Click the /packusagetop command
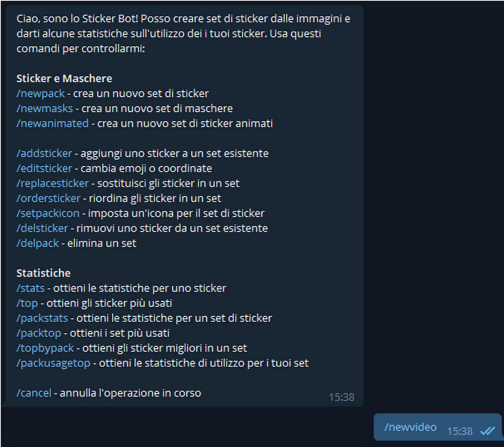The image size is (504, 447). point(53,363)
